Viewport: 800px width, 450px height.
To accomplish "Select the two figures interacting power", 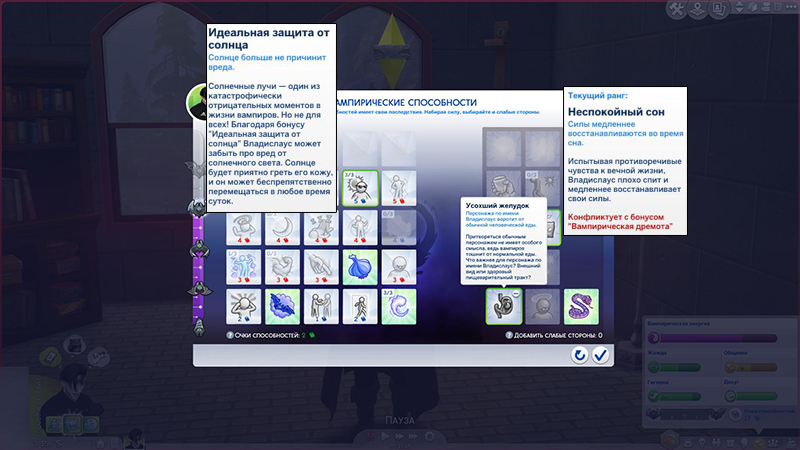I will coord(321,307).
